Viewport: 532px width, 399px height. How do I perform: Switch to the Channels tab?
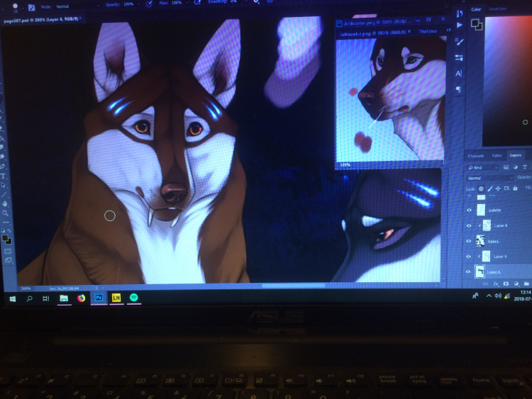(x=476, y=156)
